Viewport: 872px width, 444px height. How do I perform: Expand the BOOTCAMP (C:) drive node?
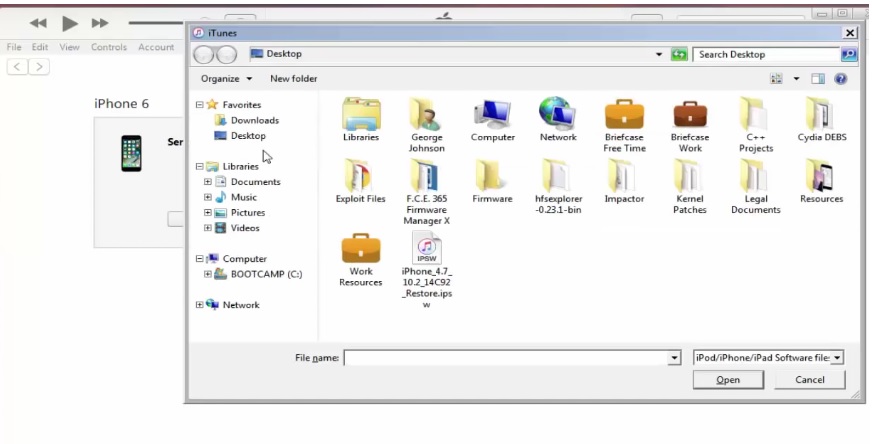tap(207, 274)
